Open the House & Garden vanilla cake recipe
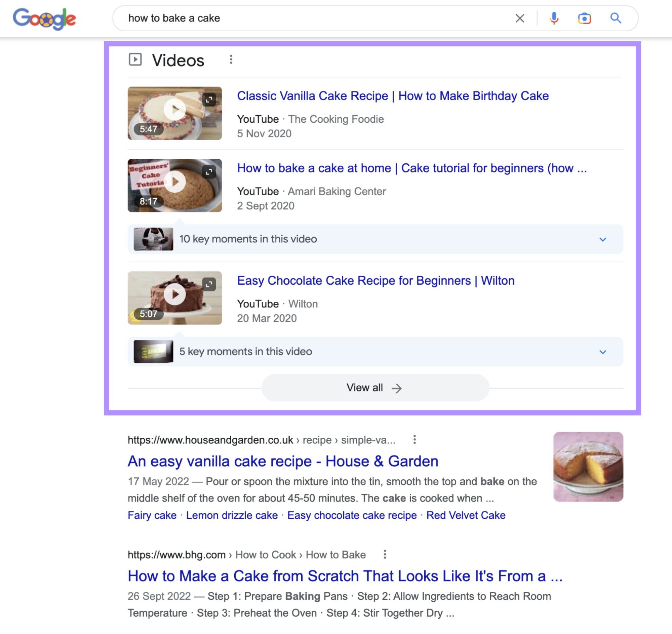 pos(283,461)
